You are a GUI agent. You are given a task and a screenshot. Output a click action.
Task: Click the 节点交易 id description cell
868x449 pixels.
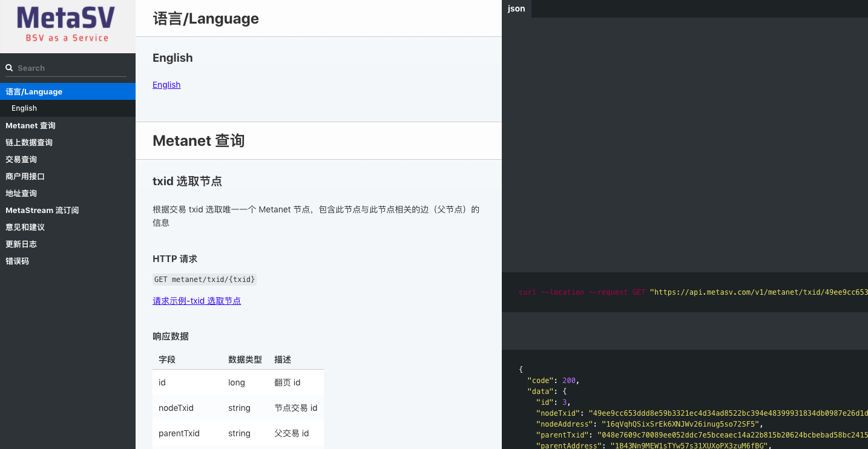point(296,408)
